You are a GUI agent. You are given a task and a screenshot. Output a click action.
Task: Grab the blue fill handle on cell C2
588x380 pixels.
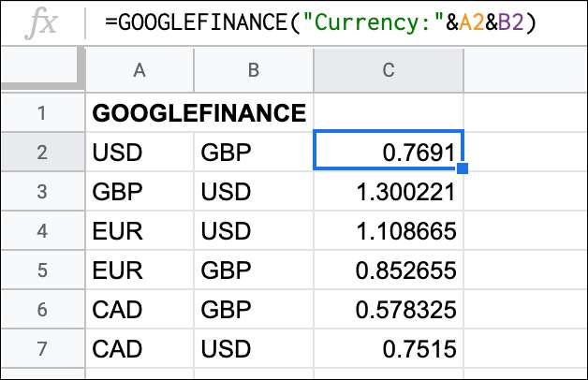click(463, 168)
